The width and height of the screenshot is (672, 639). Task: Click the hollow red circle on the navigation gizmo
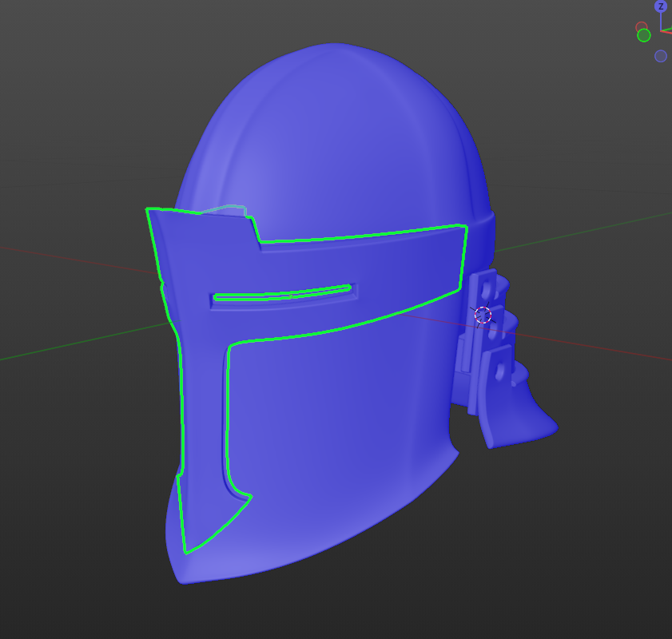click(x=641, y=28)
